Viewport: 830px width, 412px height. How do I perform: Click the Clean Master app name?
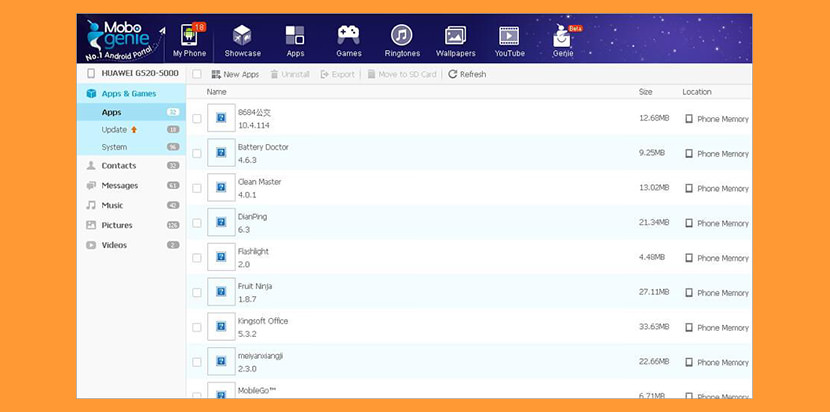(x=259, y=182)
